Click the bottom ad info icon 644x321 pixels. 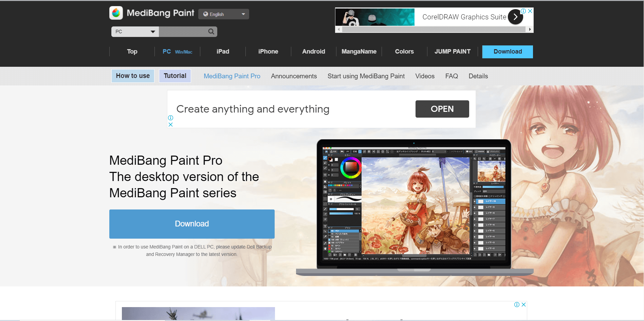(x=517, y=304)
